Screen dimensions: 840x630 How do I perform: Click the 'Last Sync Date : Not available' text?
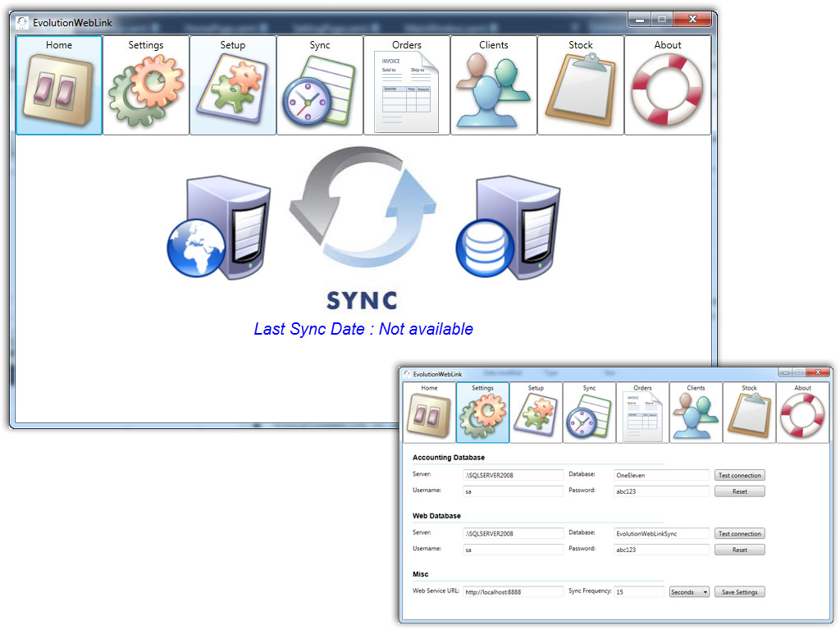click(x=363, y=329)
